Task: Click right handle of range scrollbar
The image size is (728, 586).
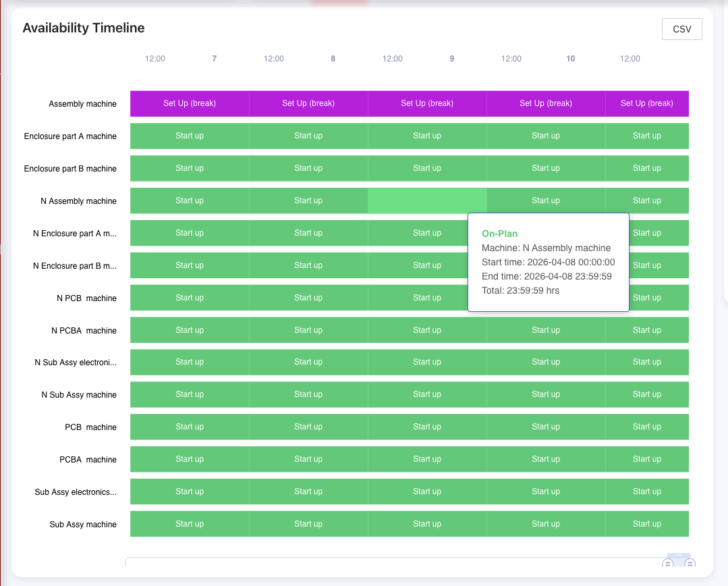Action: coord(690,564)
